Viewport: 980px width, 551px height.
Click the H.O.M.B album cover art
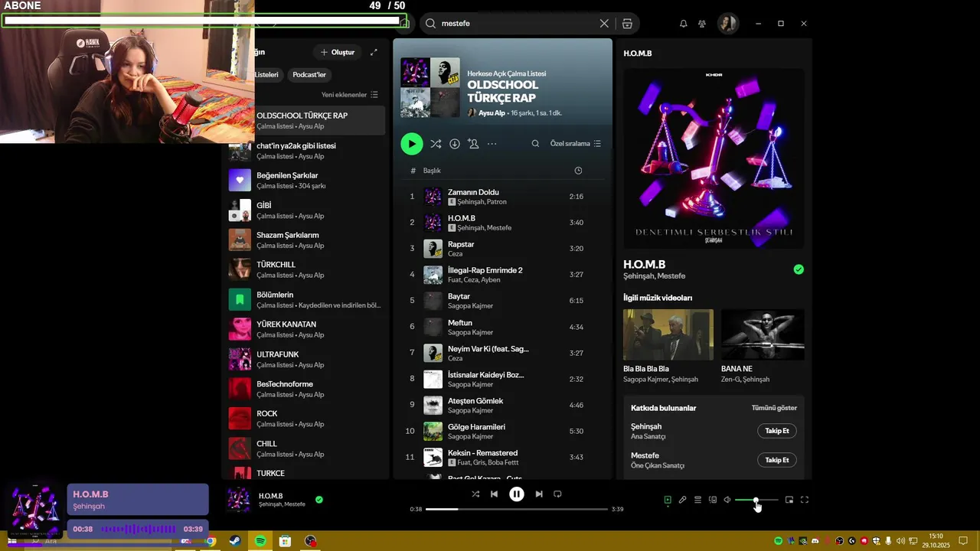click(714, 158)
